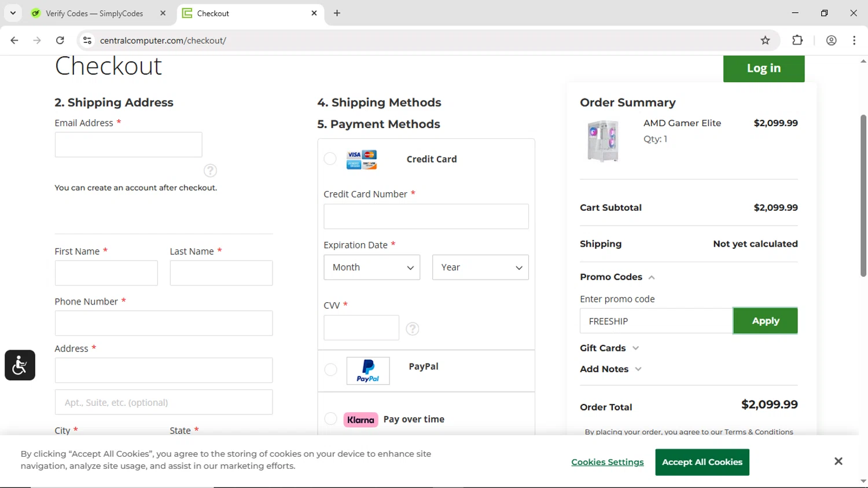Screen dimensions: 868x488
Task: Expand the Gift Cards section
Action: tap(609, 348)
